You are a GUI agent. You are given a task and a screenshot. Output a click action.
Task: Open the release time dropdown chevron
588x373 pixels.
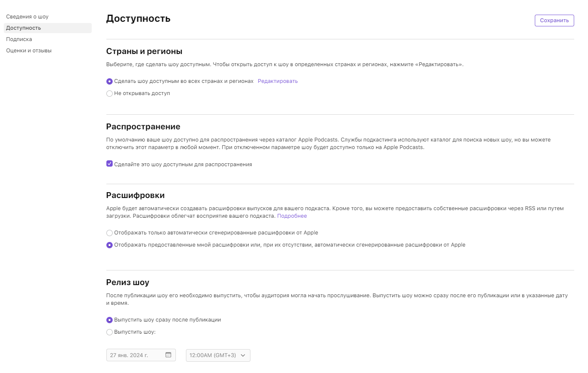click(243, 355)
